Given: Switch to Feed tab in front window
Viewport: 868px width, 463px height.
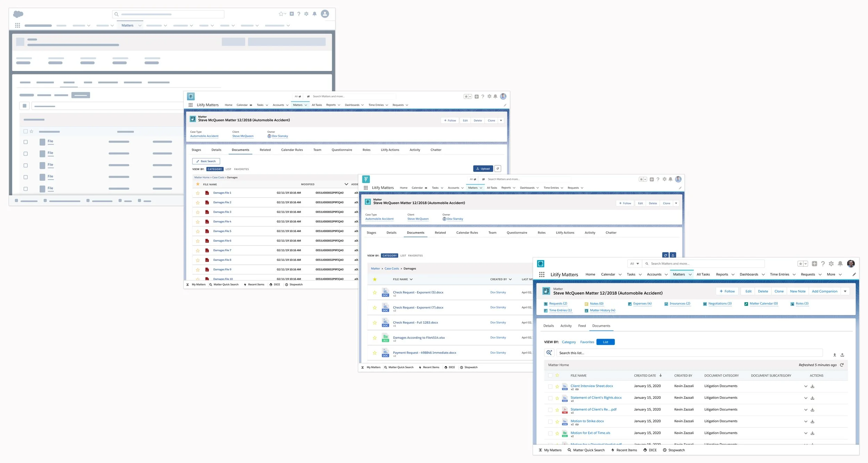Looking at the screenshot, I should point(582,326).
